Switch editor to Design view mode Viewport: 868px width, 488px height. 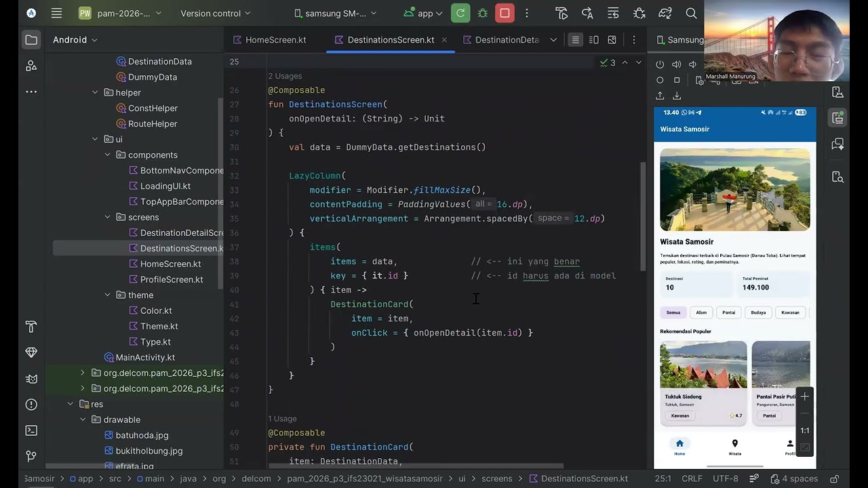pos(612,40)
